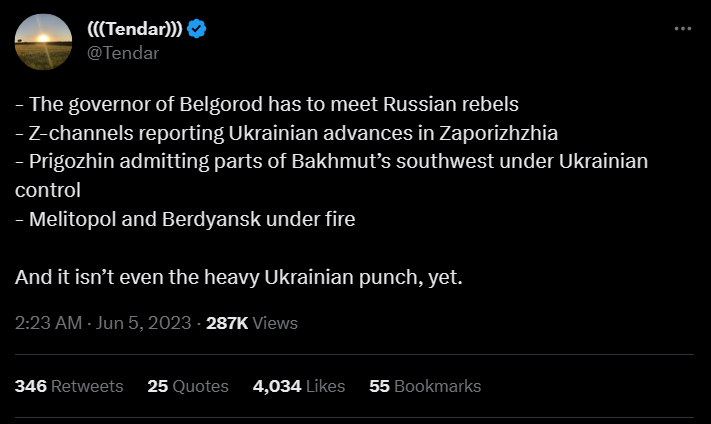Click the (((Tendar))) display name

click(x=135, y=29)
